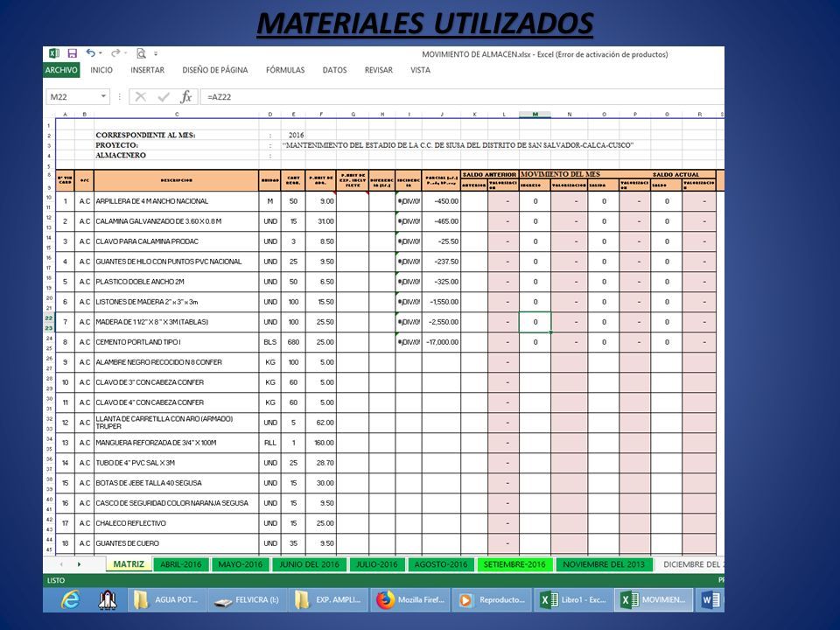Click cell with value -17,000.00
Image resolution: width=840 pixels, height=630 pixels.
click(x=441, y=342)
